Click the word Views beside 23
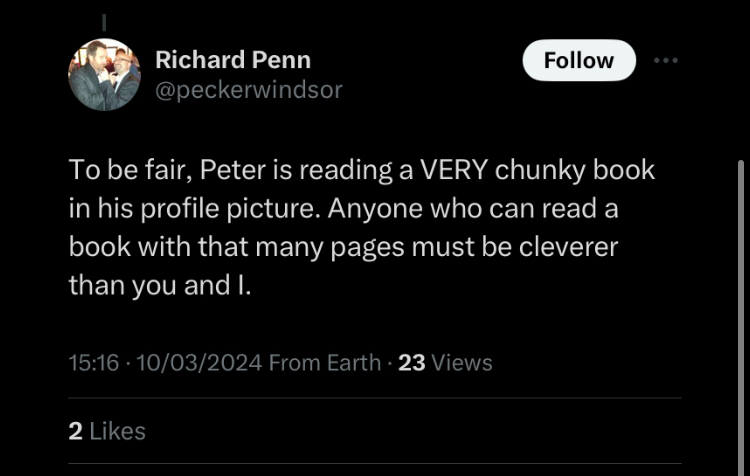 click(462, 363)
